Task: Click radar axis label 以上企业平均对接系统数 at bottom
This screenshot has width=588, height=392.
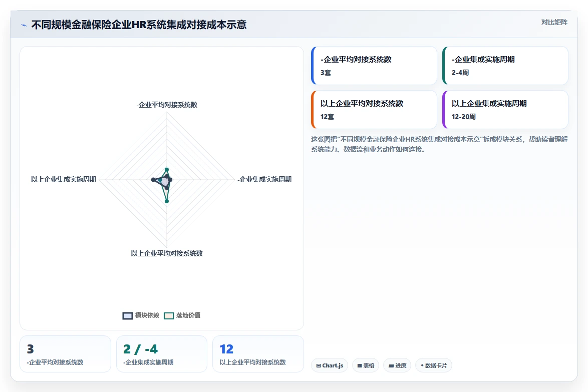Action: [x=167, y=254]
